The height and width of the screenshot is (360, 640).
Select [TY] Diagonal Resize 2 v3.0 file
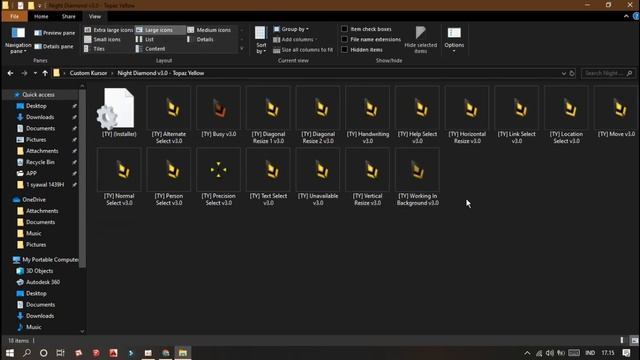pos(318,115)
